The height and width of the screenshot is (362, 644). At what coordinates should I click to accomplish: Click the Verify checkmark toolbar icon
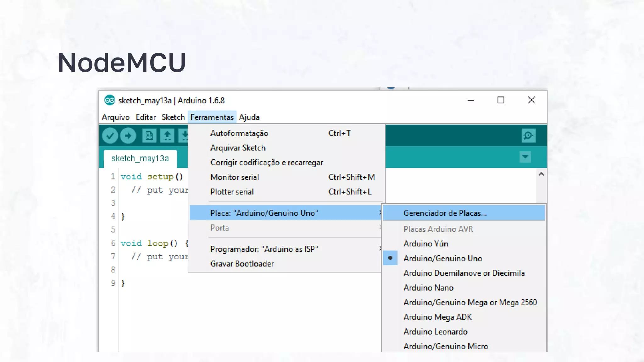tap(110, 136)
